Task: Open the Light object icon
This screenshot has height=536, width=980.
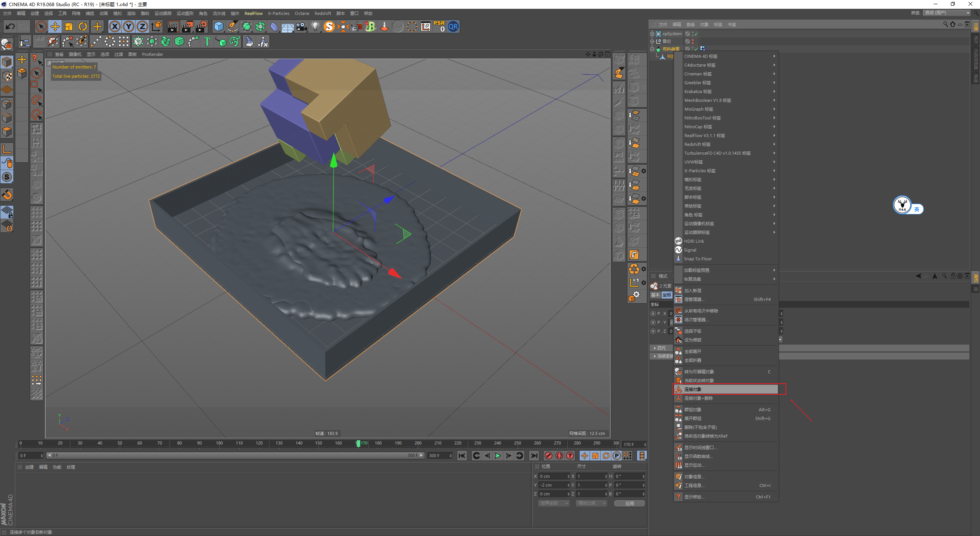Action: point(315,26)
